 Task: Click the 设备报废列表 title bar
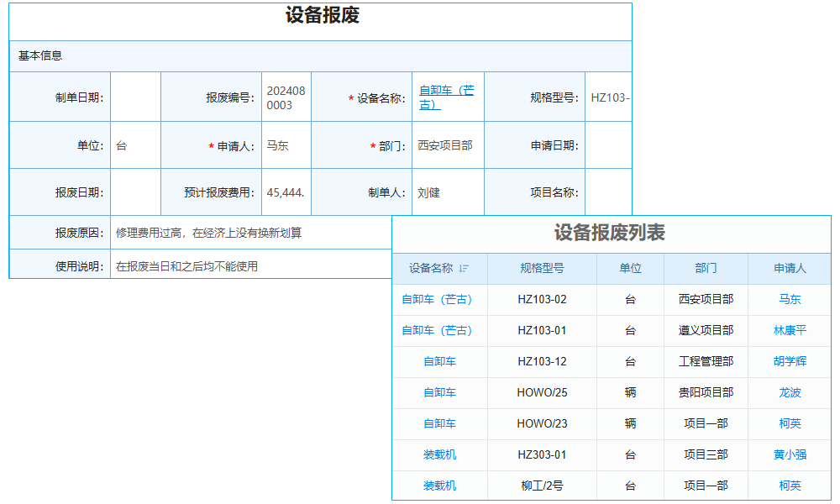(x=611, y=233)
